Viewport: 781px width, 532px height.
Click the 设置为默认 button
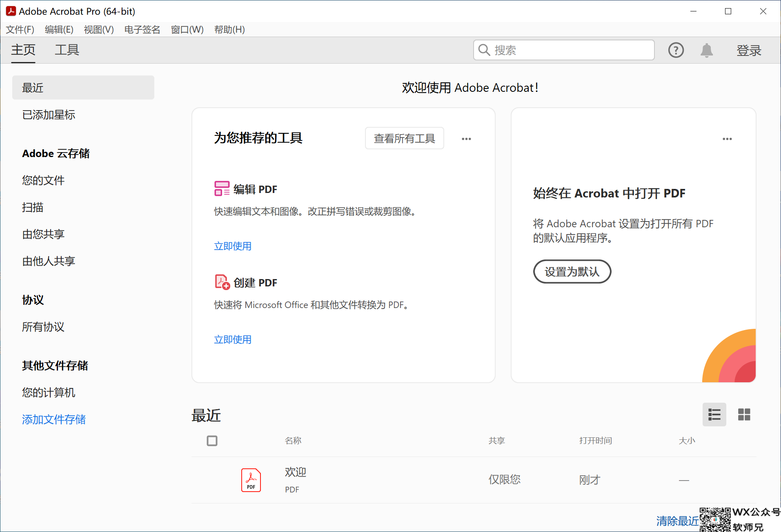572,271
